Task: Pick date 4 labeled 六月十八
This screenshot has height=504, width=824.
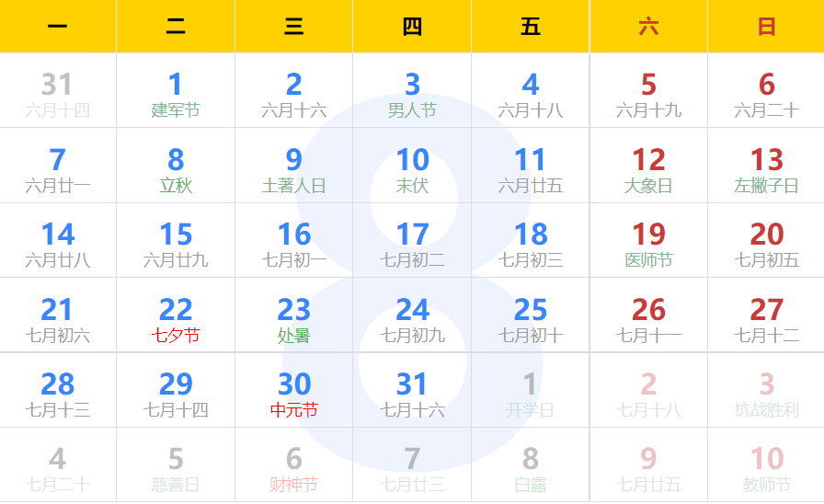Action: click(531, 90)
